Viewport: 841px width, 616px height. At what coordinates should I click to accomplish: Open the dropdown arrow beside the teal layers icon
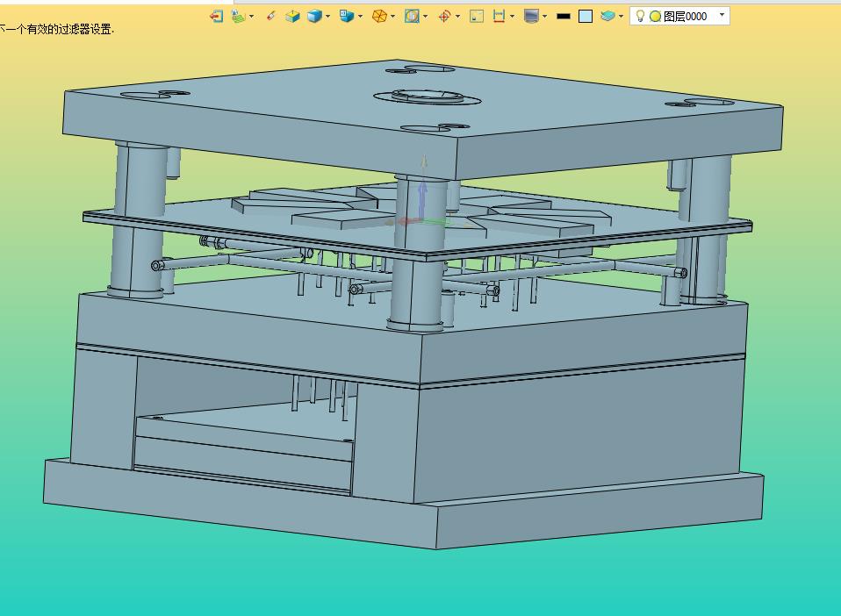click(x=621, y=16)
